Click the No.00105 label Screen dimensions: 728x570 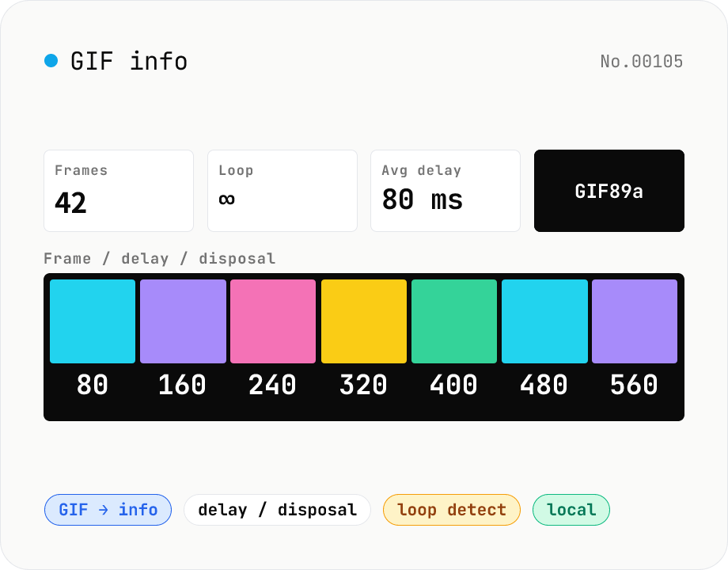point(642,61)
